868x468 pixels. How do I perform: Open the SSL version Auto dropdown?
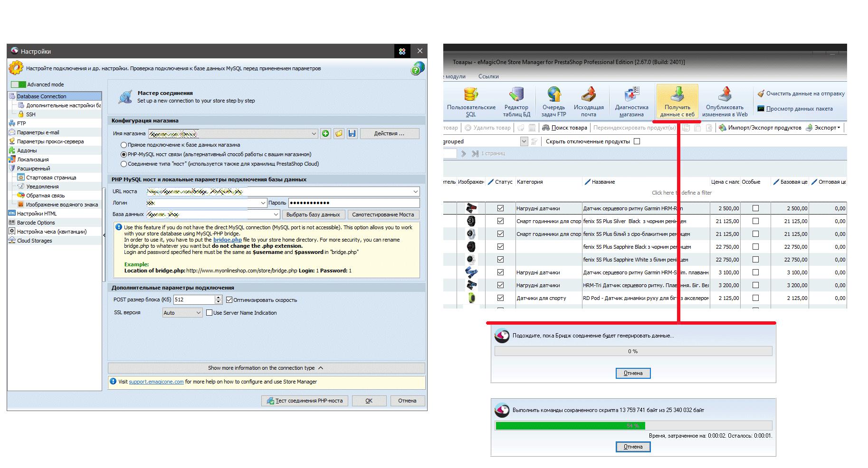click(x=199, y=313)
